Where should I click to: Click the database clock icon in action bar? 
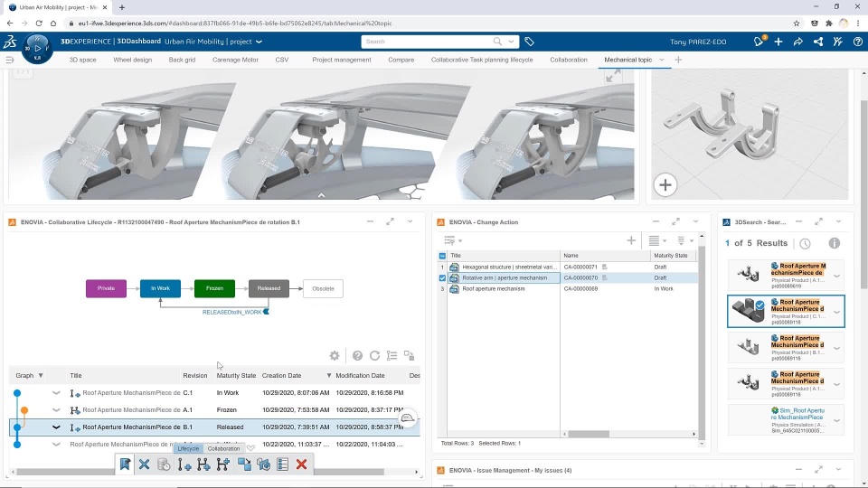tap(164, 465)
